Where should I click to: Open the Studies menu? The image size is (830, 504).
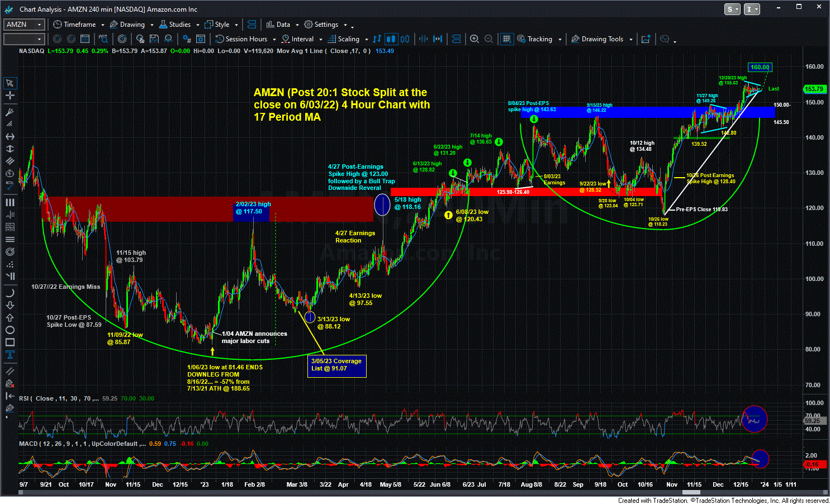tap(175, 25)
